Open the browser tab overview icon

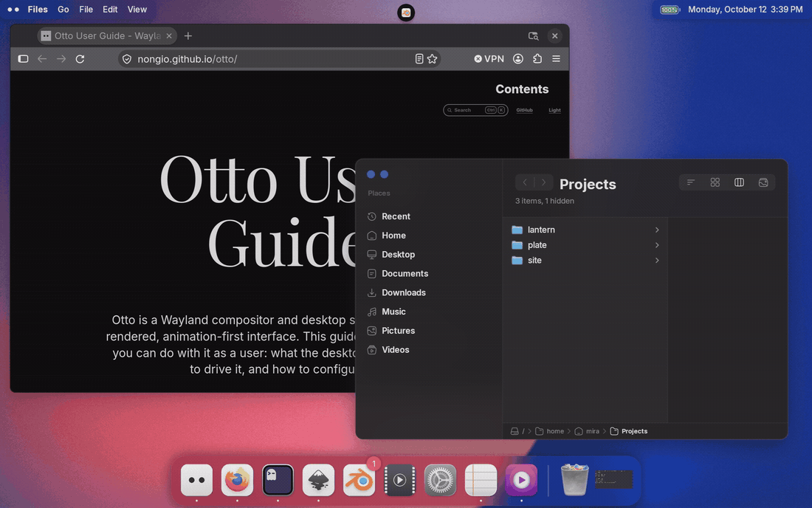pos(534,35)
